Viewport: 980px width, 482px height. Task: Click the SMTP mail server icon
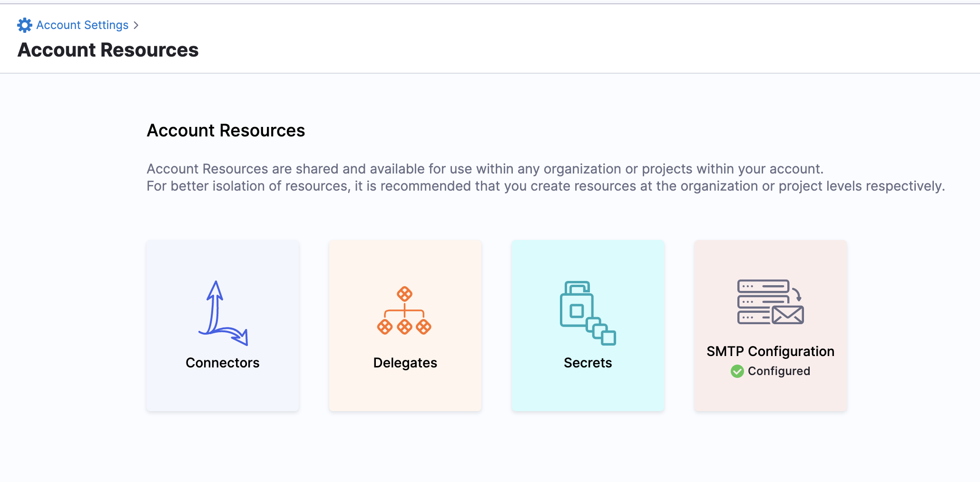[770, 302]
